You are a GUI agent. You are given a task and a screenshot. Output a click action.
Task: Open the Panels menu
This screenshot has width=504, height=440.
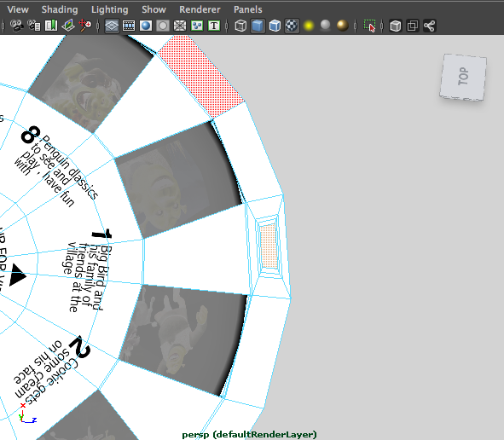[248, 9]
